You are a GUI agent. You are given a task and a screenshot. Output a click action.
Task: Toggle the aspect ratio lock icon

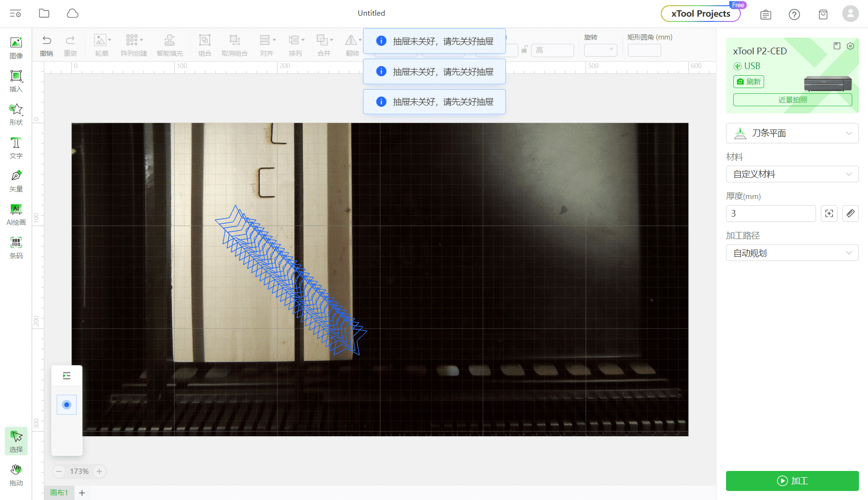(x=525, y=50)
